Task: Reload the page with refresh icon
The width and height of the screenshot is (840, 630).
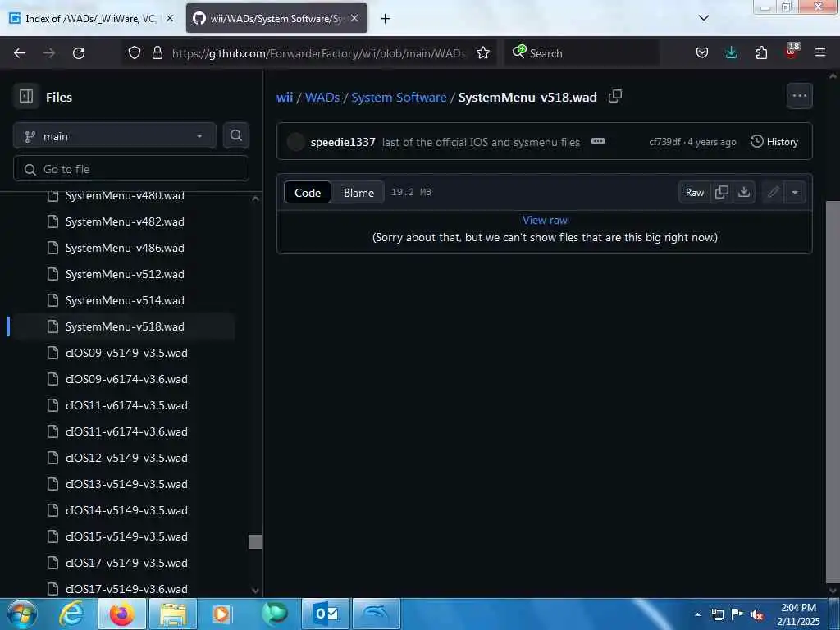Action: (x=79, y=53)
